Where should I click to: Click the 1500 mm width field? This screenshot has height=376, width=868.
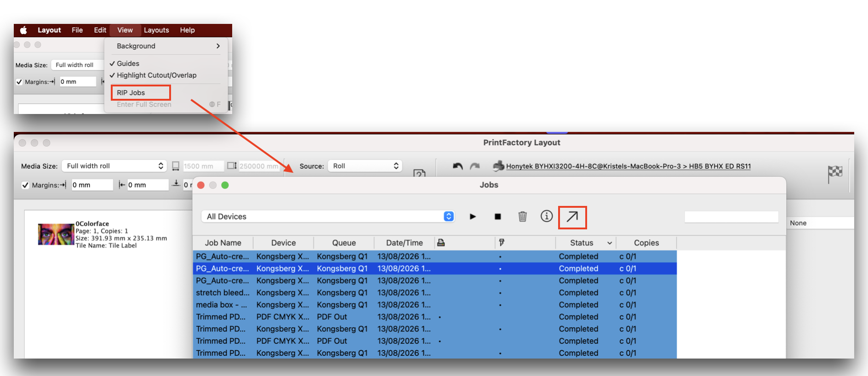coord(203,166)
